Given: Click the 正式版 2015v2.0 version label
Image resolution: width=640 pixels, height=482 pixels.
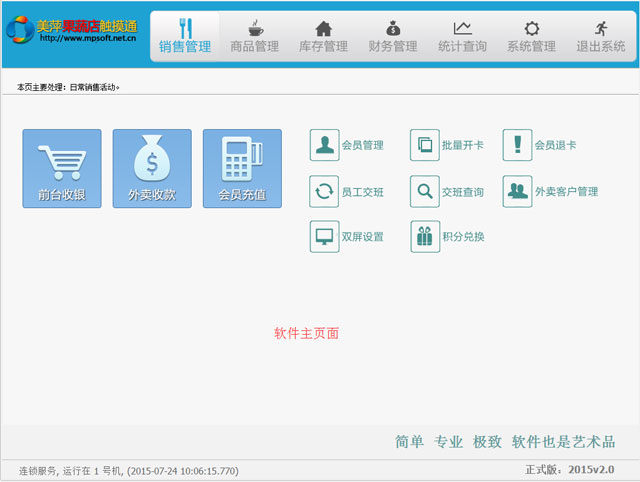Looking at the screenshot, I should 569,469.
